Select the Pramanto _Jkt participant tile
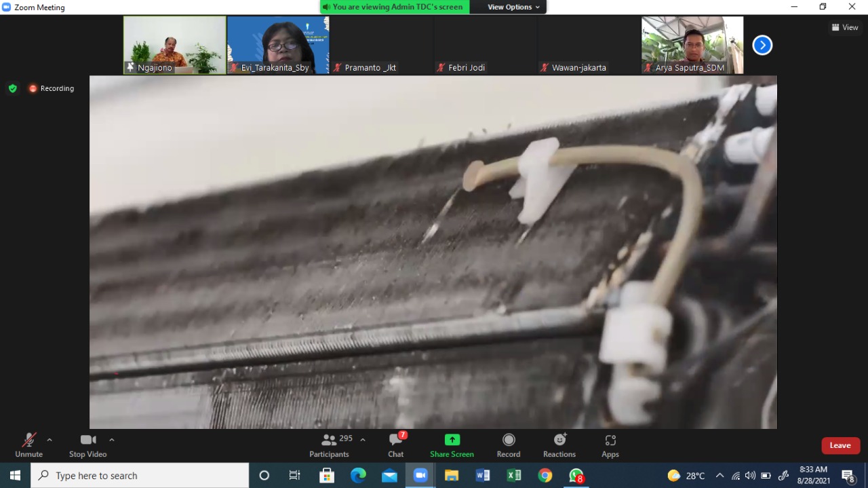The height and width of the screenshot is (488, 868). [382, 45]
